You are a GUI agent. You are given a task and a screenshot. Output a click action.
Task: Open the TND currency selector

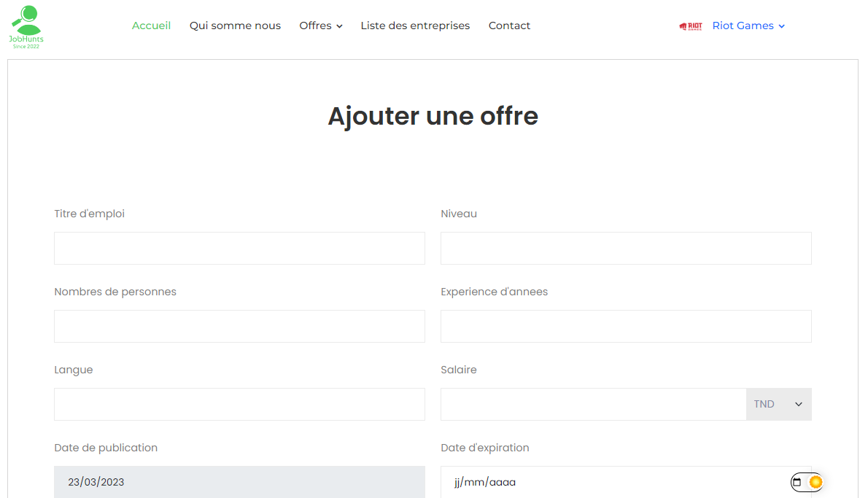pos(778,404)
